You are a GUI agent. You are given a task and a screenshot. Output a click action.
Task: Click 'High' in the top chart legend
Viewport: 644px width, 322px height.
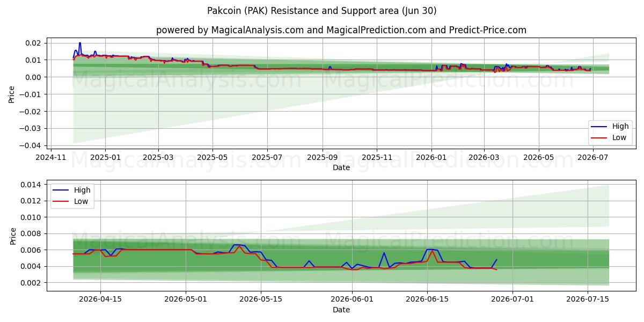pyautogui.click(x=620, y=127)
